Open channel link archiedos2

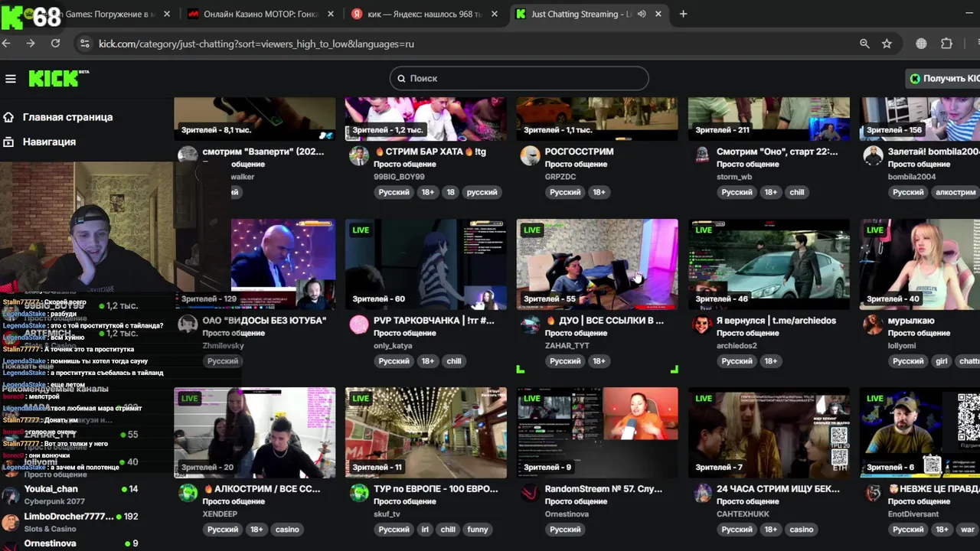(737, 345)
